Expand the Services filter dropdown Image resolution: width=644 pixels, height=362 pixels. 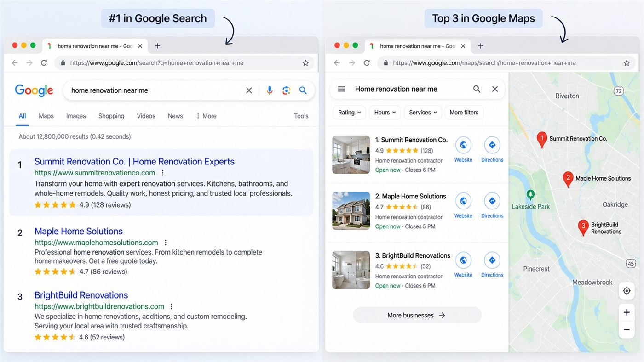click(423, 113)
